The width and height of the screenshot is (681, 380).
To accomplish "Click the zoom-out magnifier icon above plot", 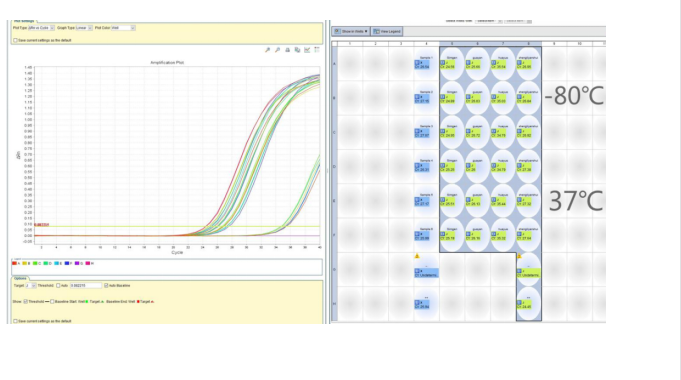I will (278, 50).
